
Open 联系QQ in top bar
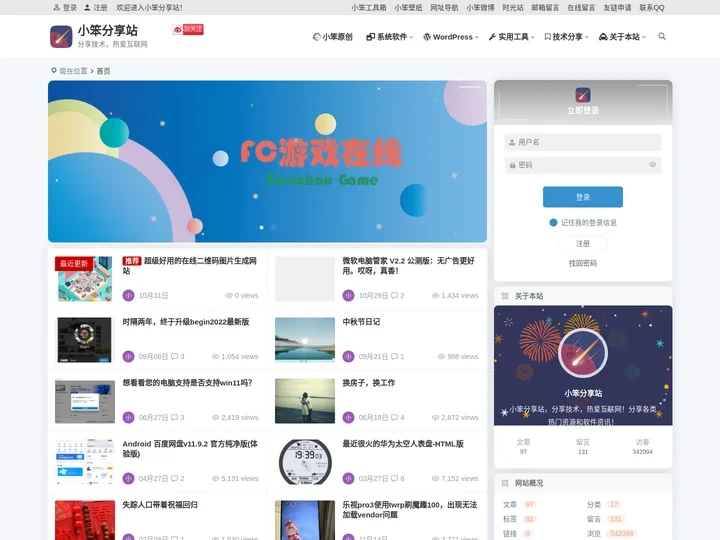coord(652,7)
